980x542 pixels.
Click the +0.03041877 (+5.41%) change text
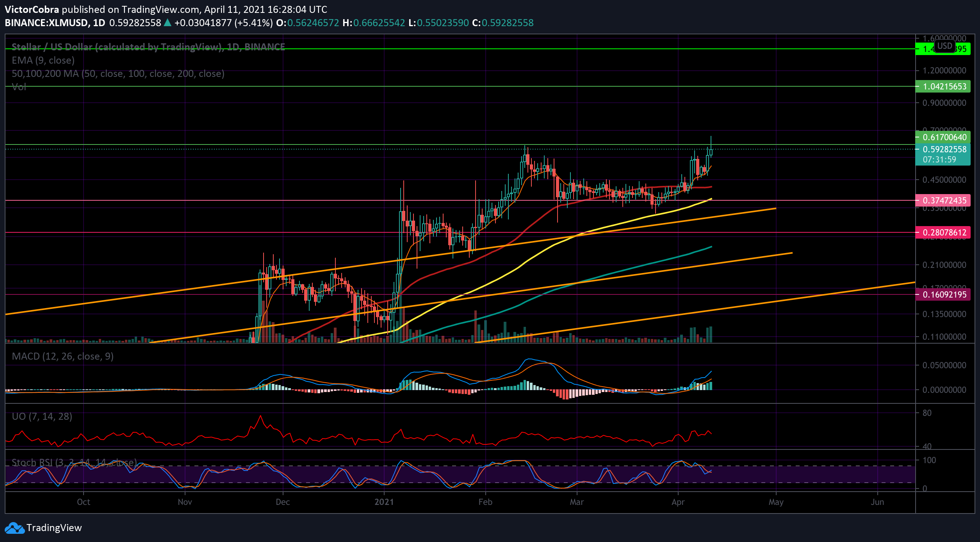224,23
